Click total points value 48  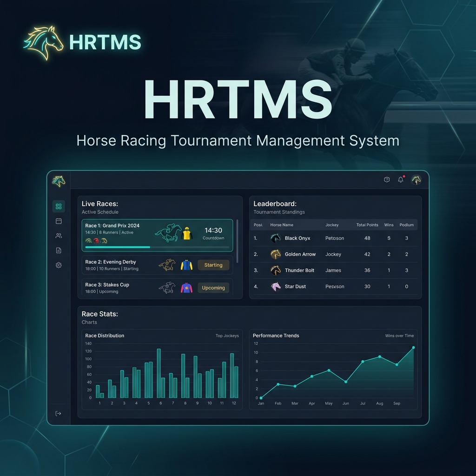(x=367, y=238)
